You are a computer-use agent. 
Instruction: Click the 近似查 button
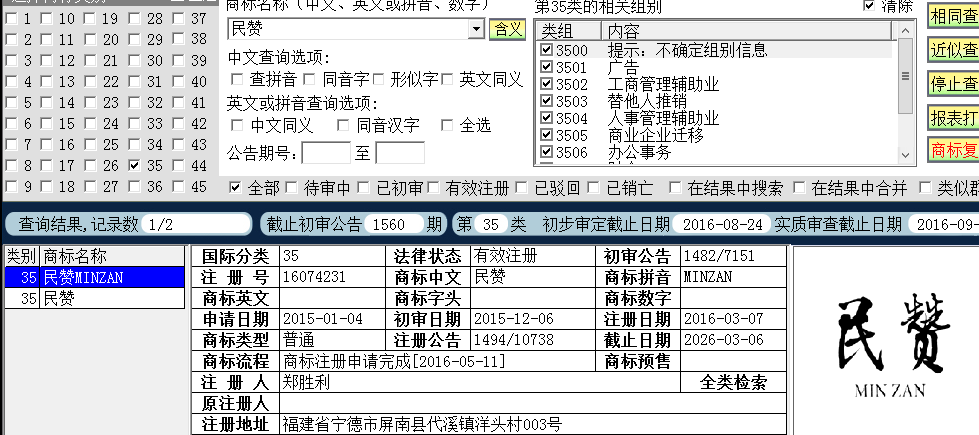(x=953, y=50)
